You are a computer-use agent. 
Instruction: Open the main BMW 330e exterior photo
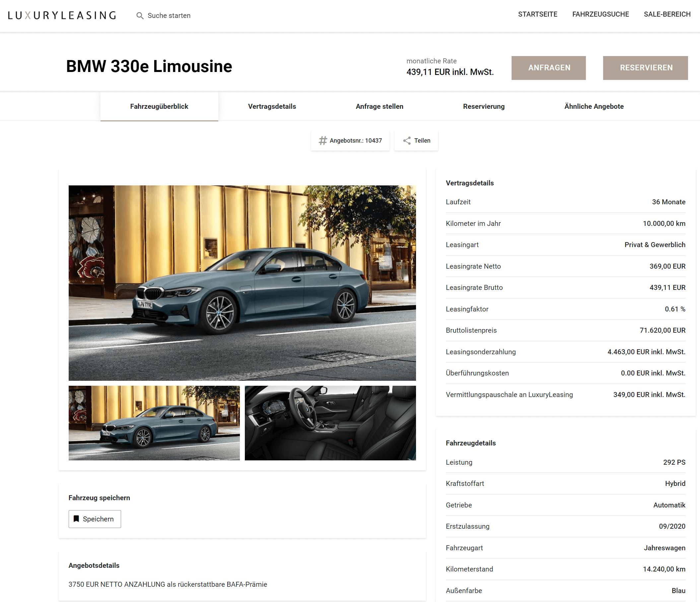pos(242,283)
